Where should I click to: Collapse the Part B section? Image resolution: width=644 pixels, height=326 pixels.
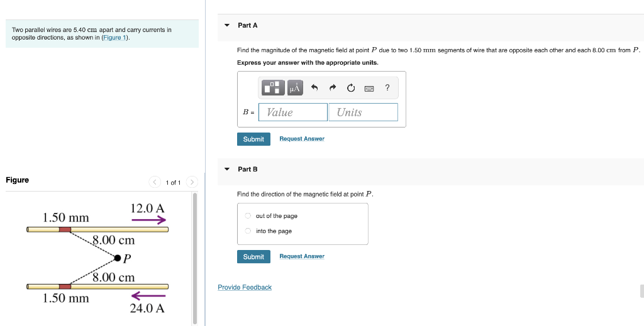(x=227, y=169)
